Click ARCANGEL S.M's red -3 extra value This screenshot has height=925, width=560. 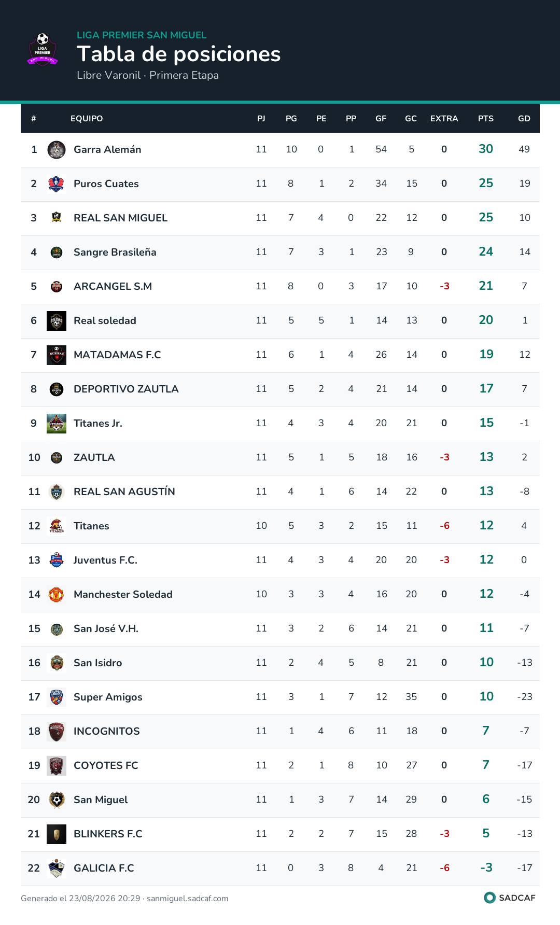coord(444,286)
